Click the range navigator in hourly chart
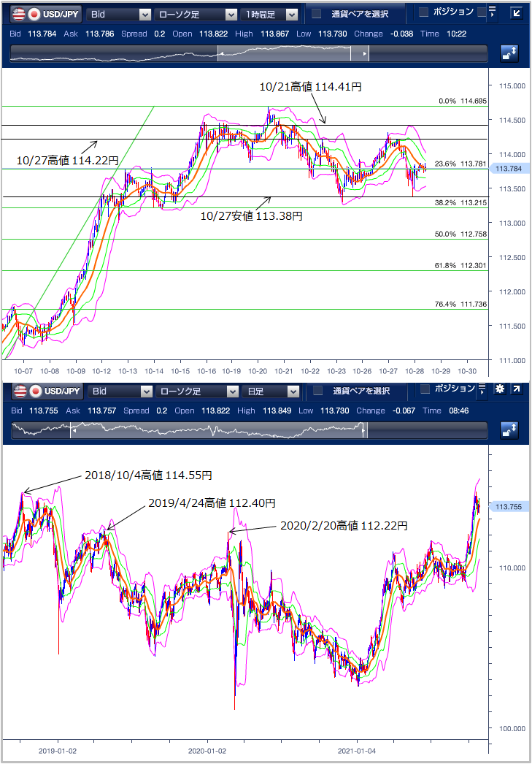The image size is (532, 764). [248, 53]
